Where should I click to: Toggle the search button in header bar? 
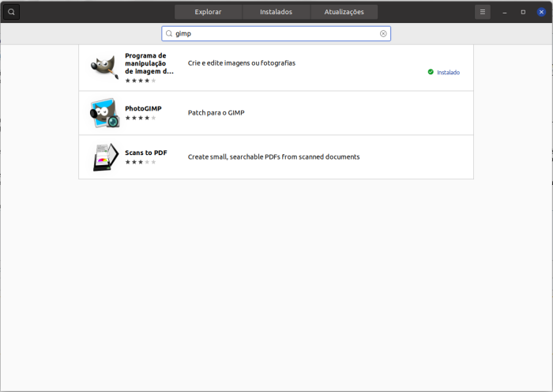(x=11, y=12)
